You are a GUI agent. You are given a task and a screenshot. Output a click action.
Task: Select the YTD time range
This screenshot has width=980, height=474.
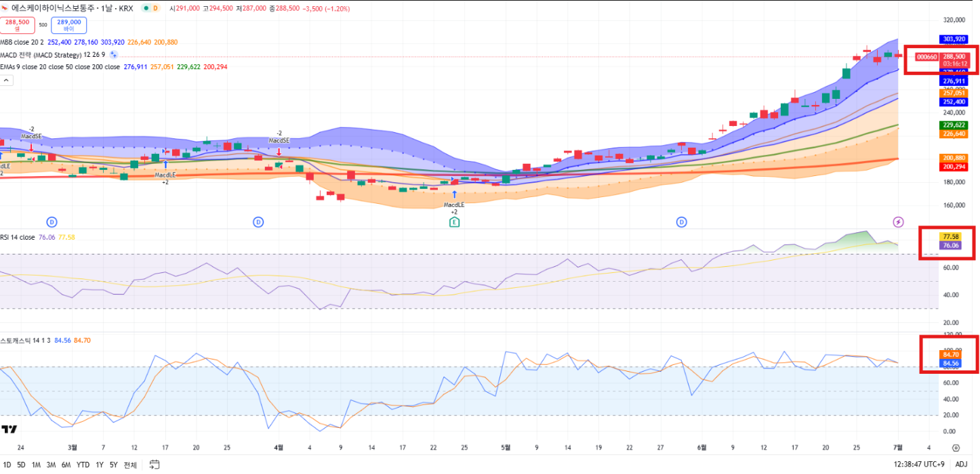(83, 465)
